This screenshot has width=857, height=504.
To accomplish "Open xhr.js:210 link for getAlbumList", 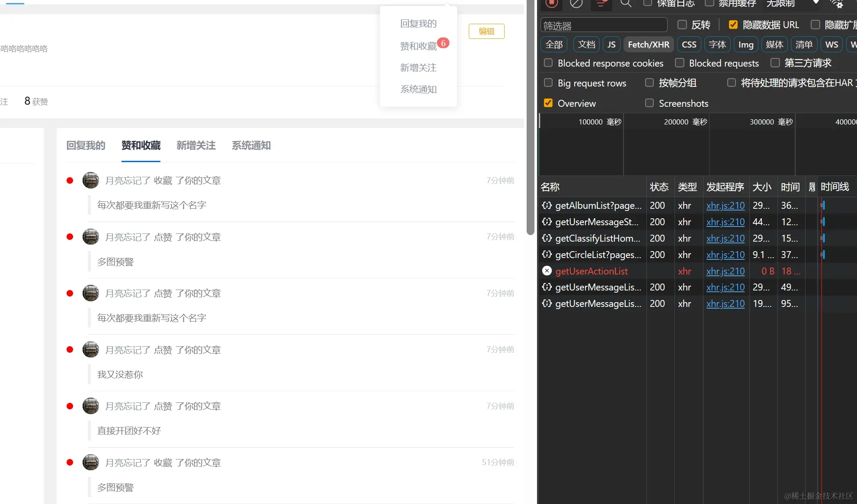I will [x=725, y=205].
